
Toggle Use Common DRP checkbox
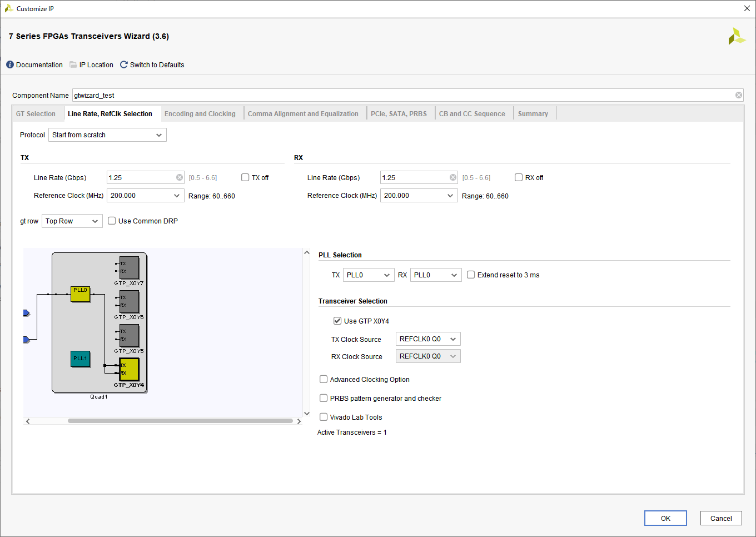pos(112,221)
